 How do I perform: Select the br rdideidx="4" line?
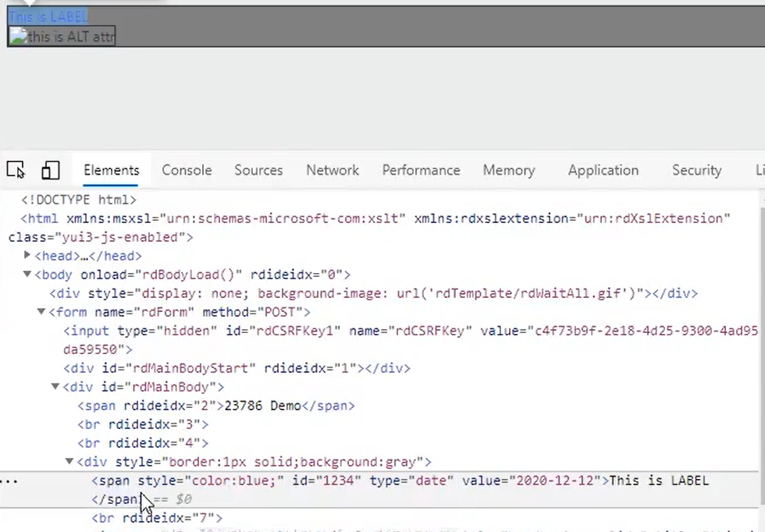click(143, 443)
